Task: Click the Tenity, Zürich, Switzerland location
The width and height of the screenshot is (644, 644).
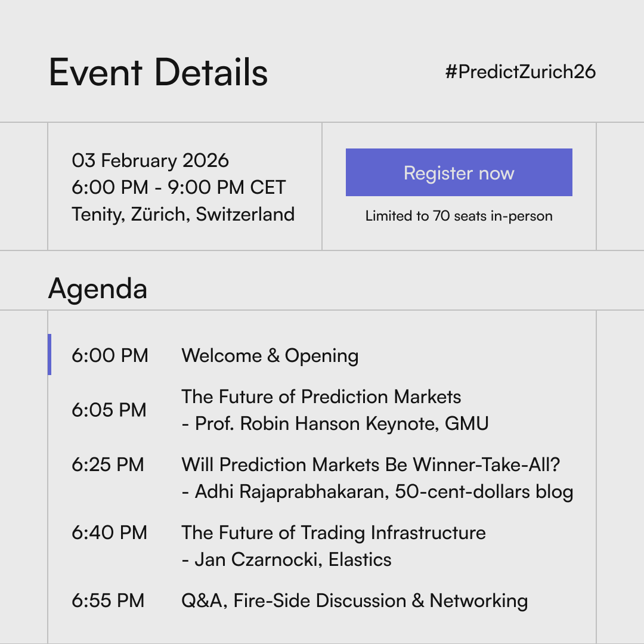Action: tap(183, 214)
